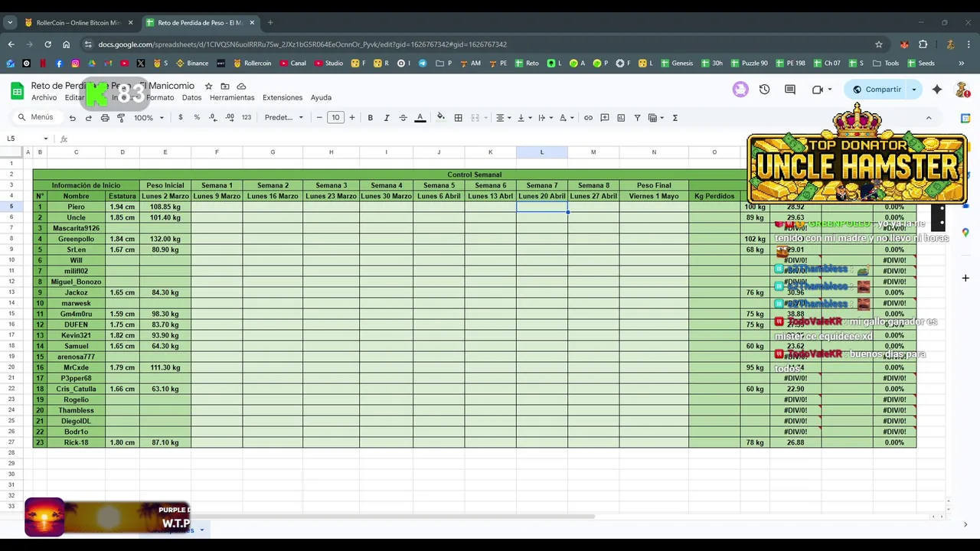Insert a comment from toolbar

pyautogui.click(x=605, y=118)
